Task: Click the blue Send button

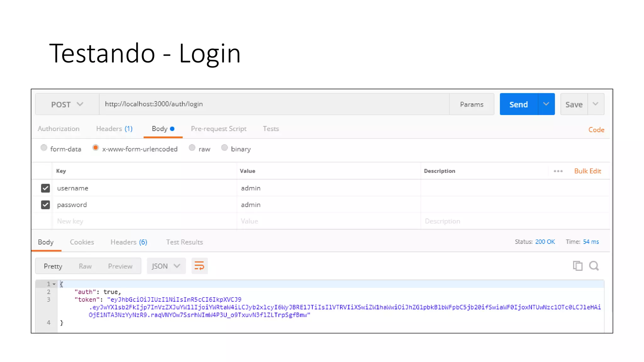Action: 519,104
